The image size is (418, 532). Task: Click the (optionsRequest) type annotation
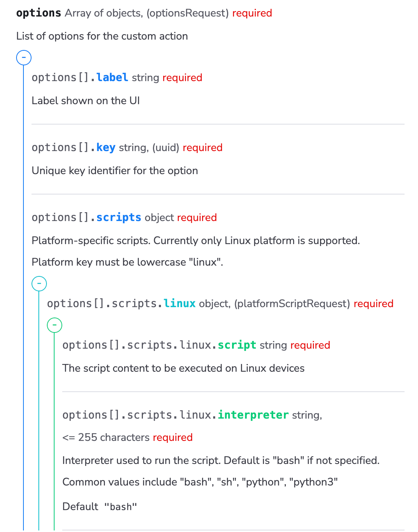point(187,13)
